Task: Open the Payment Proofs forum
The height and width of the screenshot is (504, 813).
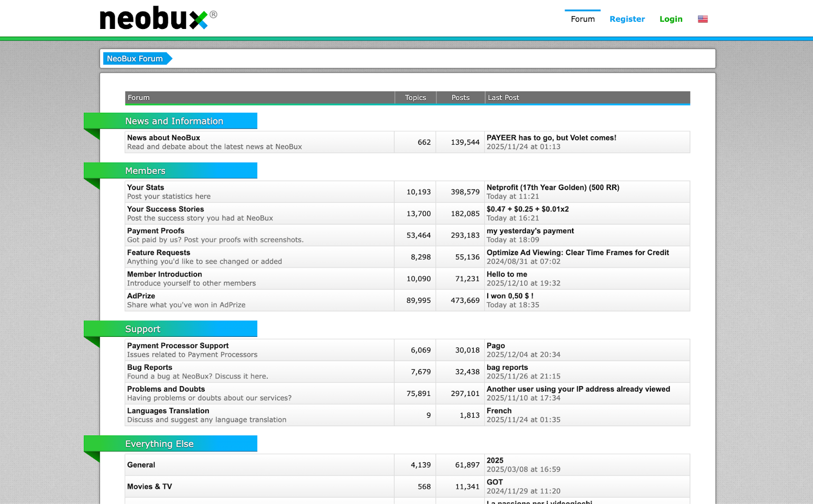Action: pos(155,231)
